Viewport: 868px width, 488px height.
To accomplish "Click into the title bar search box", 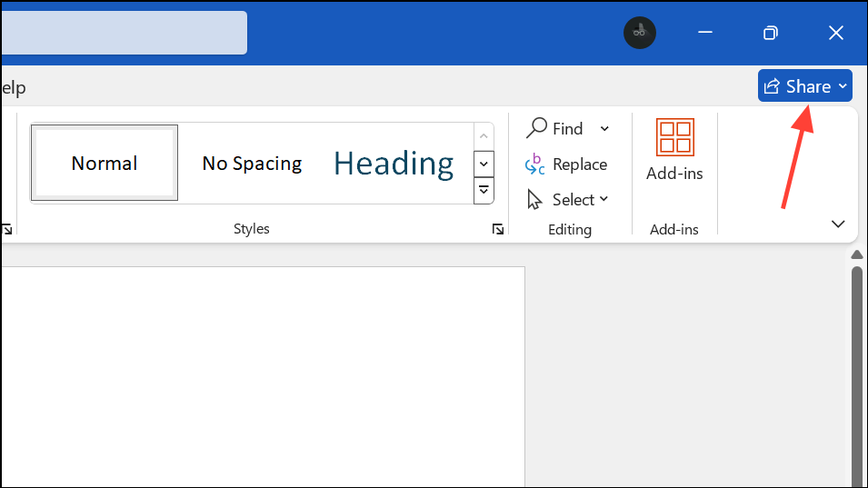I will (123, 33).
